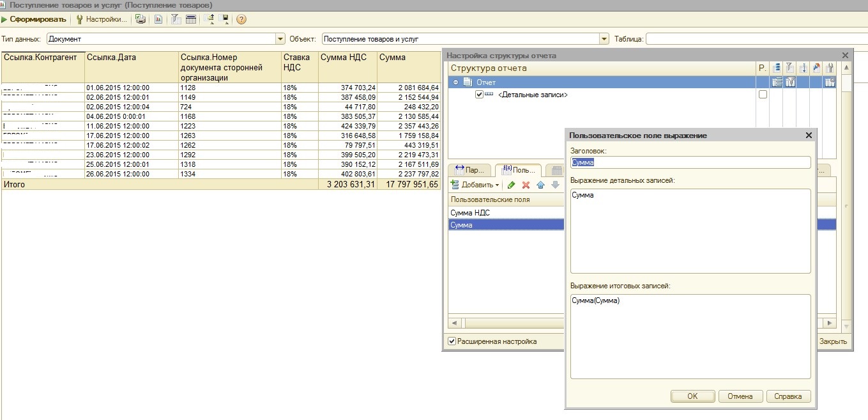The image size is (868, 420).
Task: Click the floppy disk save settings icon
Action: [x=224, y=19]
